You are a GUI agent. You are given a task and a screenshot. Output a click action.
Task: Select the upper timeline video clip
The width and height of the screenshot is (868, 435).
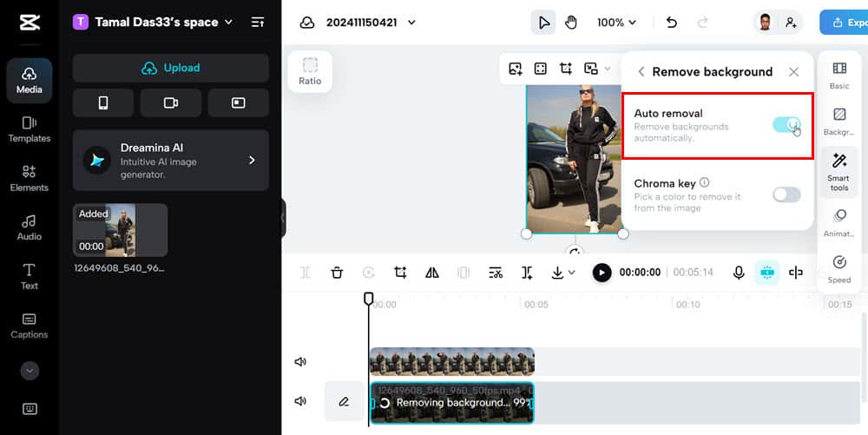point(451,362)
